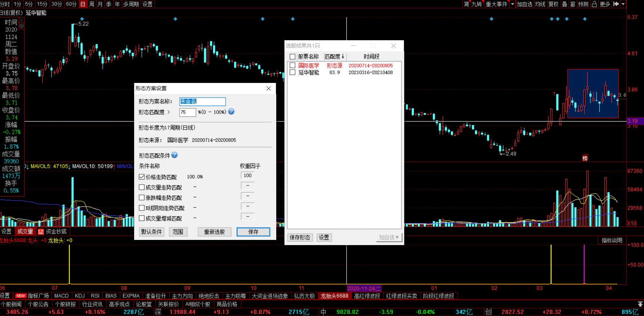Switch to the MACD indicator tab

tap(62, 295)
